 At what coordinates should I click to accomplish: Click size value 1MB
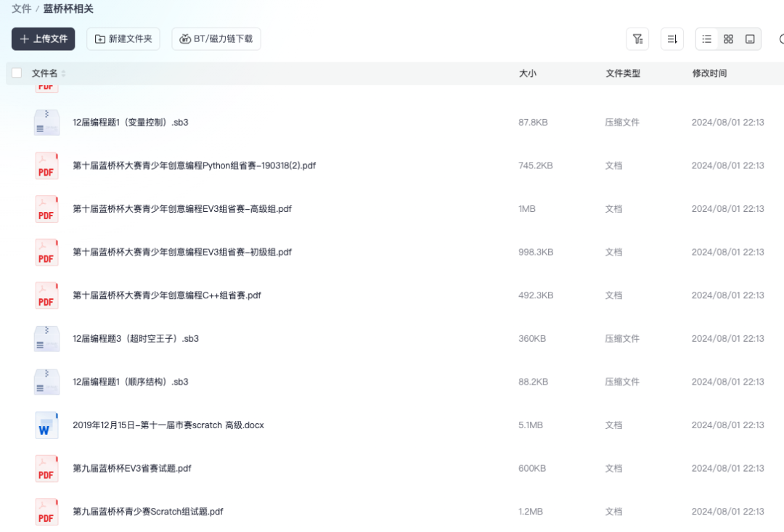pyautogui.click(x=527, y=209)
